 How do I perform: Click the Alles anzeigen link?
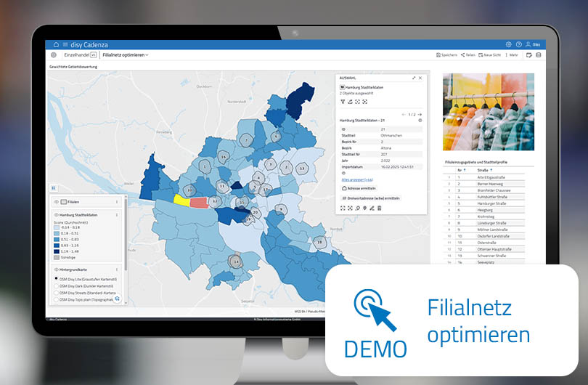[357, 179]
